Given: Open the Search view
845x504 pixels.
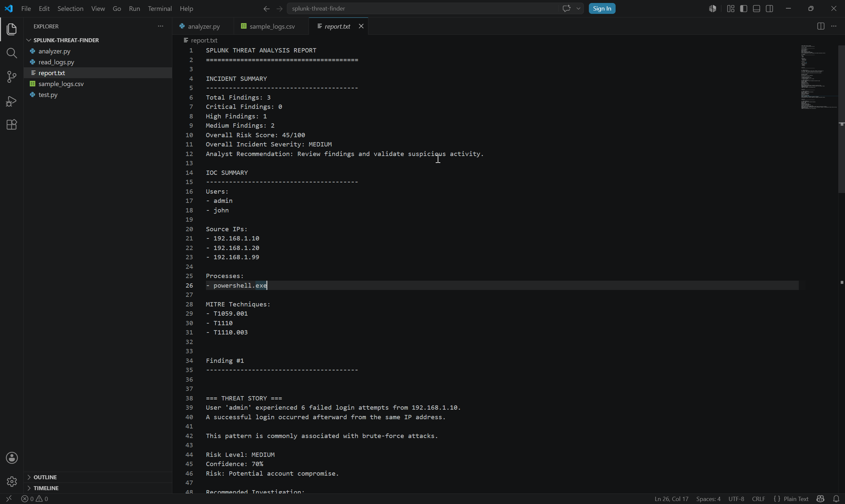Looking at the screenshot, I should 12,53.
